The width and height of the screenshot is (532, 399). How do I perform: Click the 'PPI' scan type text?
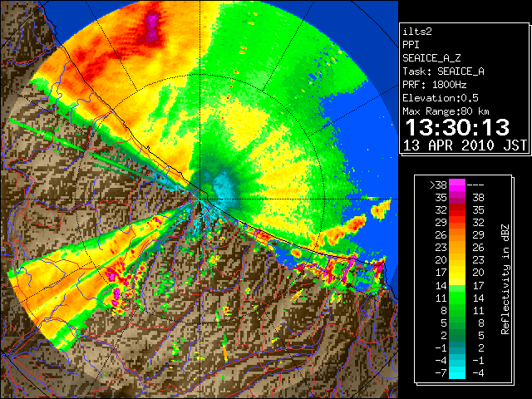[x=411, y=45]
